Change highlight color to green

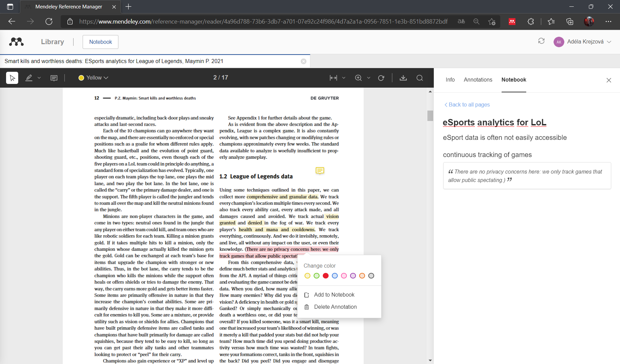coord(316,276)
